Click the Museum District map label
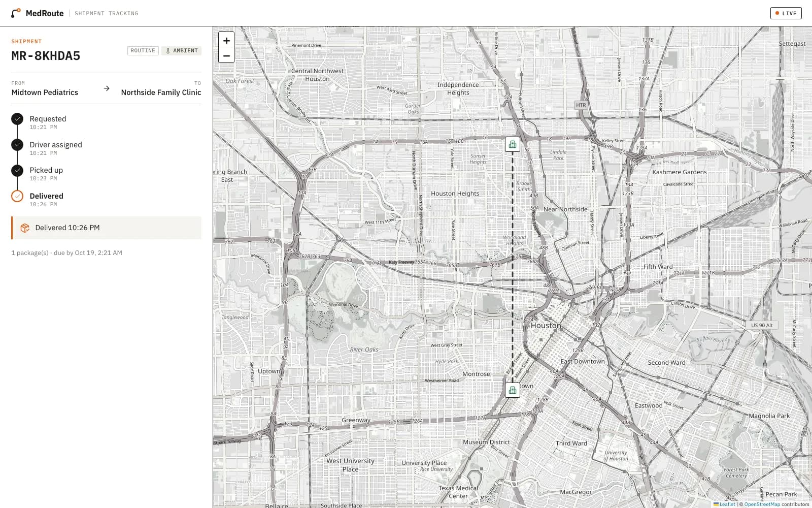Image resolution: width=812 pixels, height=508 pixels. tap(486, 442)
